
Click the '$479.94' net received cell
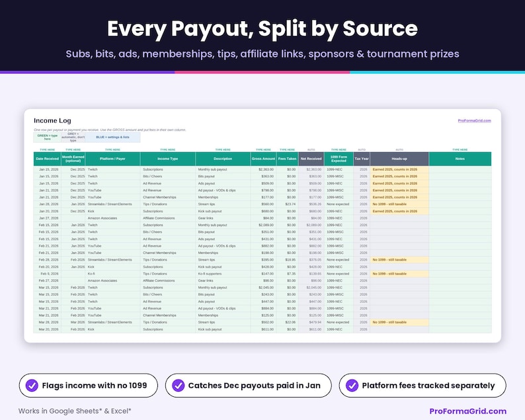(x=311, y=322)
